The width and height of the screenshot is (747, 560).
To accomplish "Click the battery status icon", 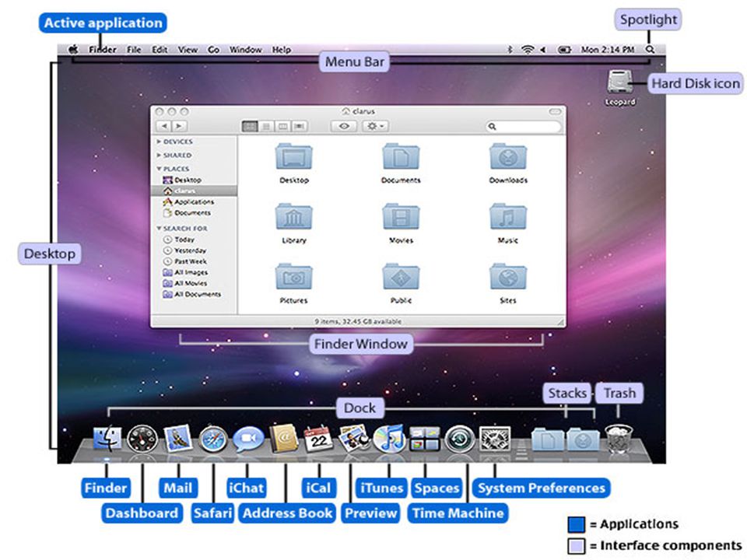I will [x=565, y=49].
